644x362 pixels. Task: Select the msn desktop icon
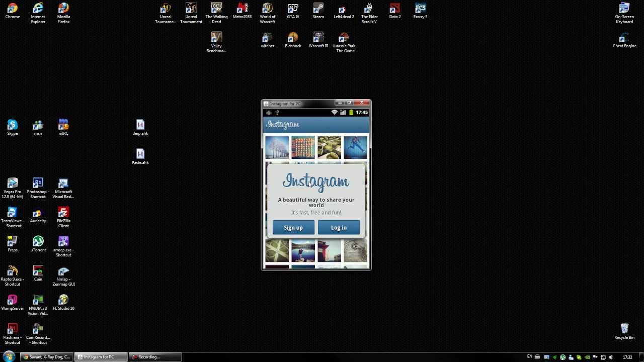coord(38,128)
